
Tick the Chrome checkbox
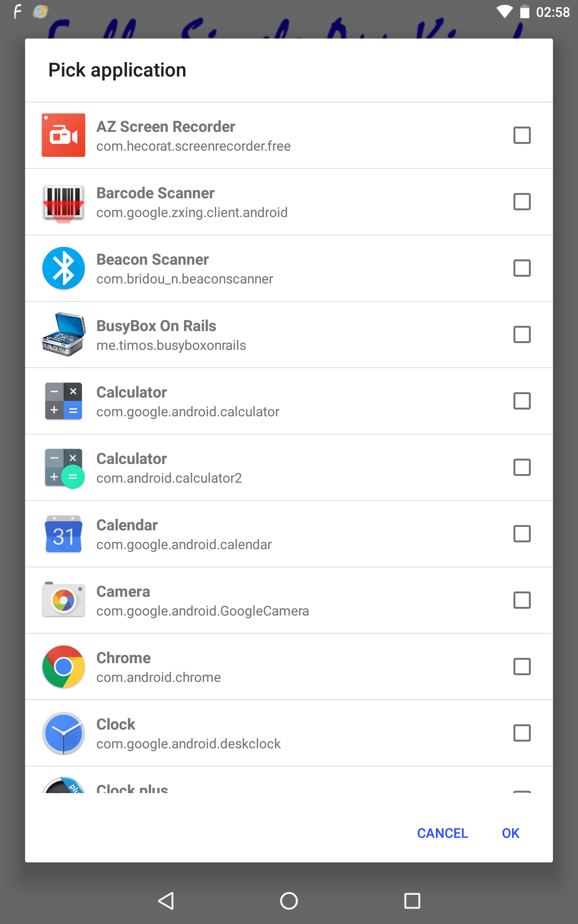pyautogui.click(x=522, y=667)
